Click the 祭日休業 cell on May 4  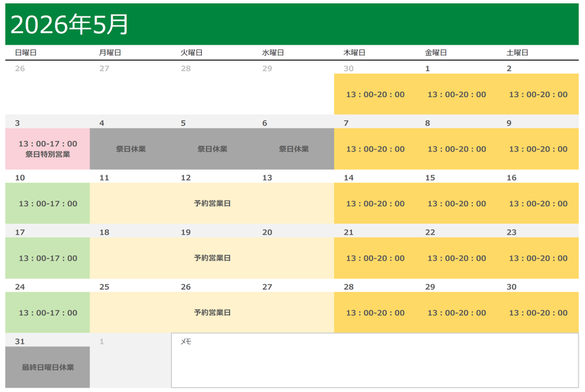(x=130, y=149)
